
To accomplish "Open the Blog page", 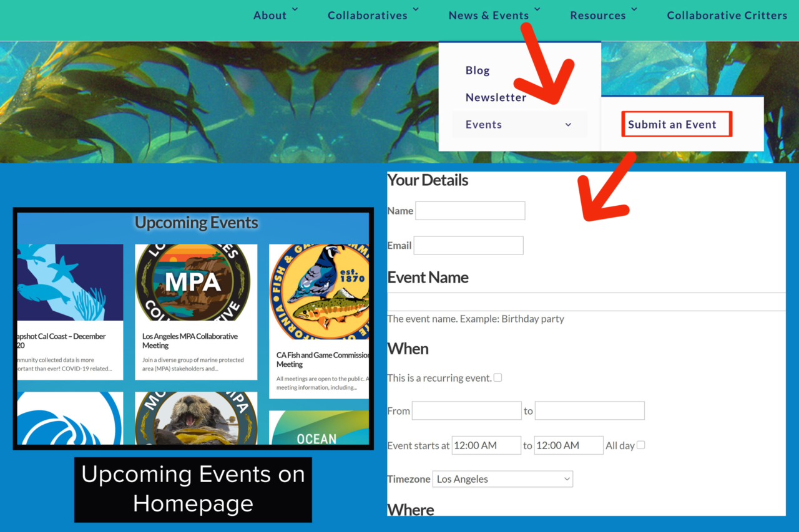I will 478,70.
